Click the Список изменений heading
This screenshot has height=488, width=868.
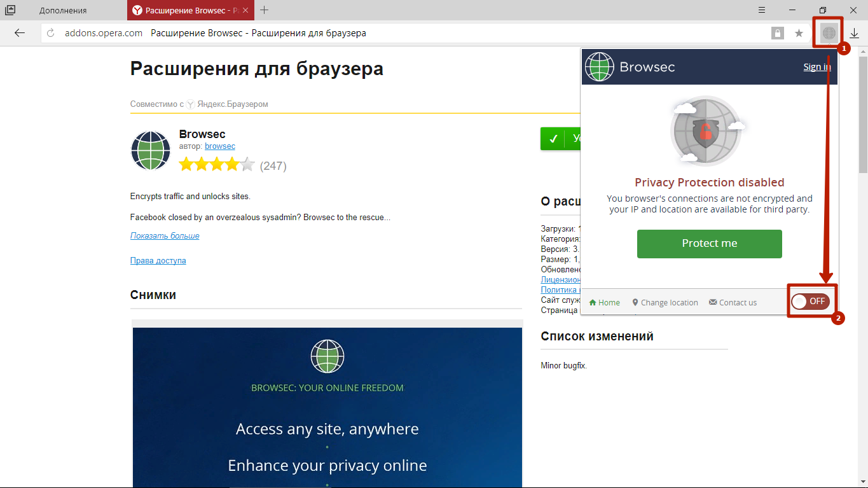pos(597,336)
